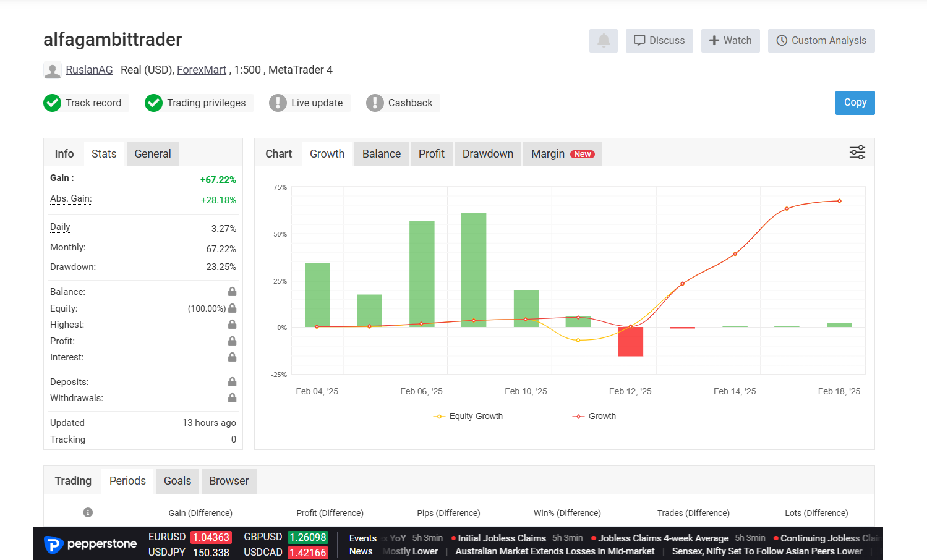Click EURUSD quote 1.04363

[211, 537]
